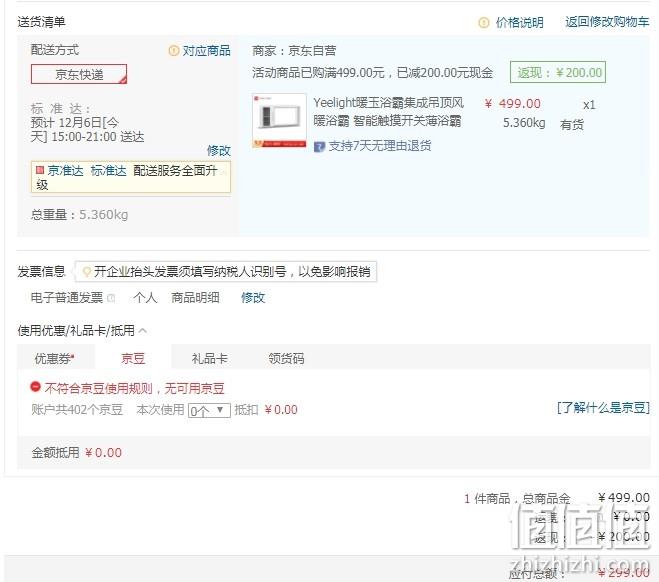Screen dimensions: 659x582
Task: Click the 电子普通发票 text
Action: (67, 298)
